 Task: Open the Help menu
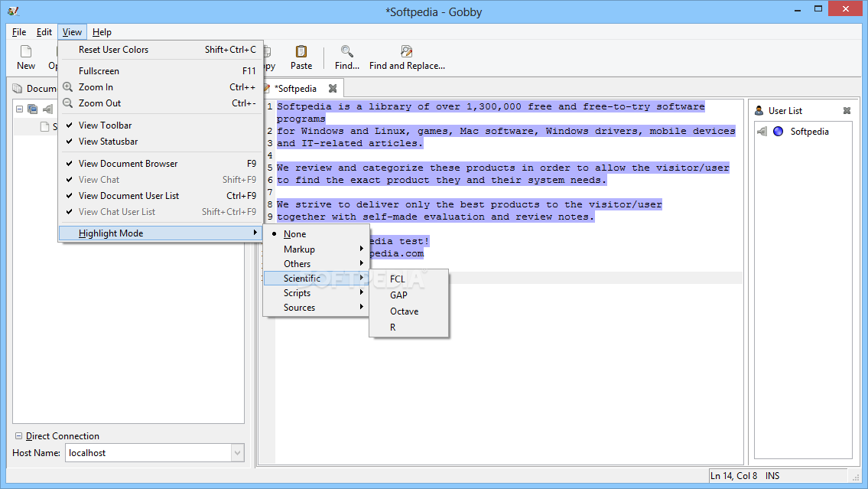[102, 32]
